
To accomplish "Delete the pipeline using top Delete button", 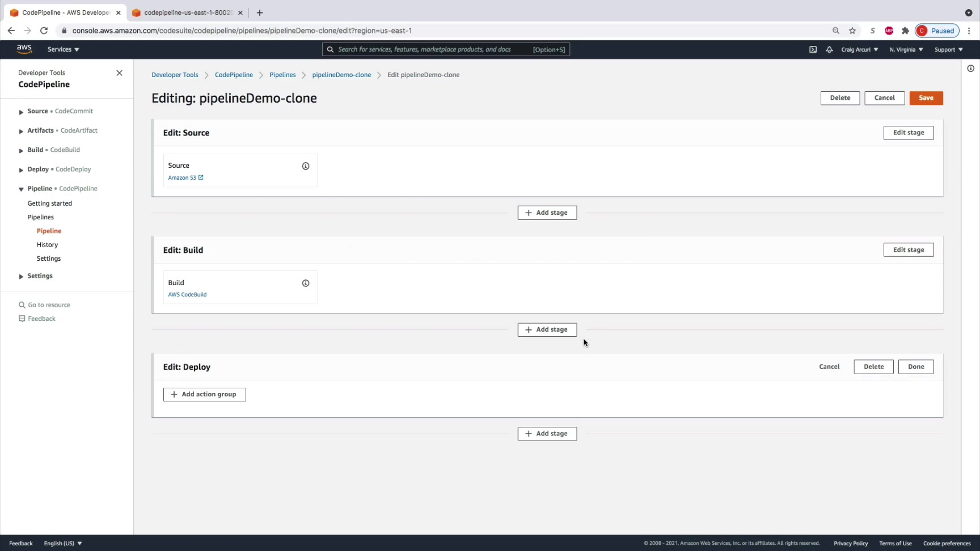I will coord(840,98).
